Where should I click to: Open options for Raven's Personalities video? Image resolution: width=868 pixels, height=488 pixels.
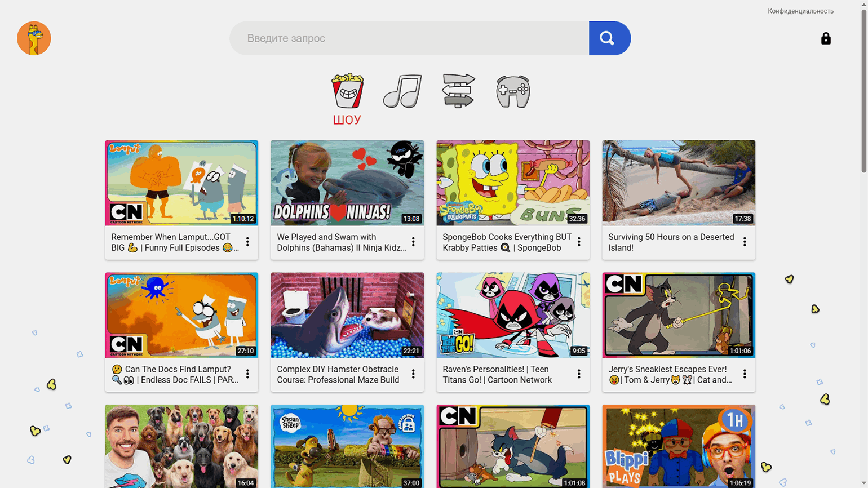[x=579, y=374]
